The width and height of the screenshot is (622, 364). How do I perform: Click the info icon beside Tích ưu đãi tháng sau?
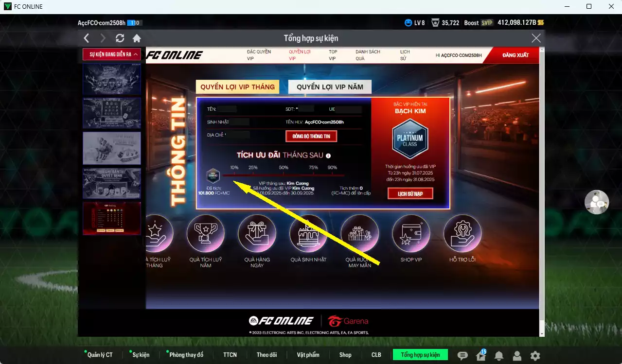[328, 156]
